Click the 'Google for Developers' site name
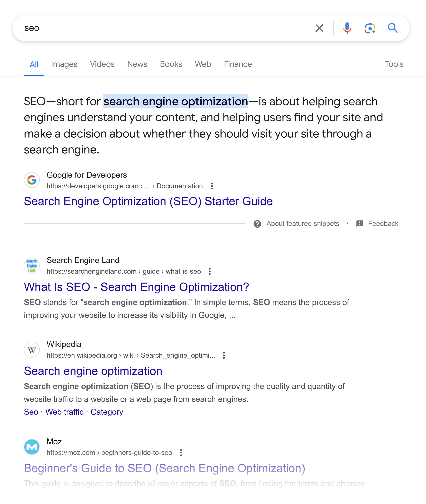Viewport: 426px width, 504px height. [87, 175]
